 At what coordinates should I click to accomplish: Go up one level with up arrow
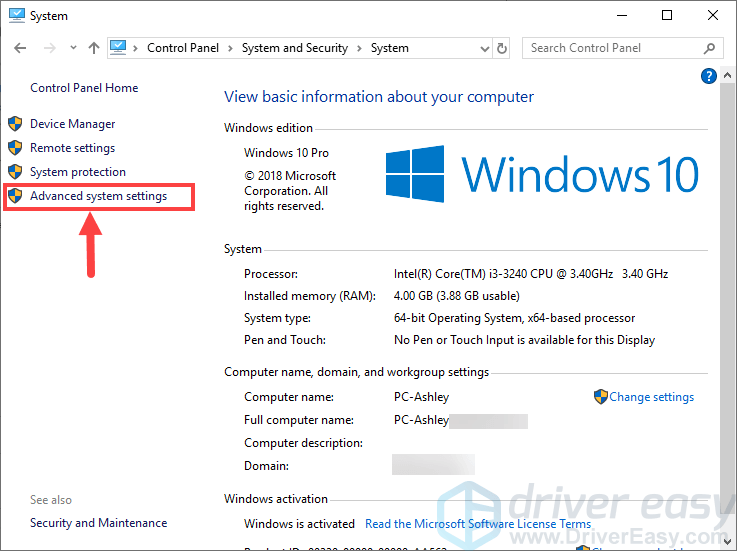tap(94, 48)
